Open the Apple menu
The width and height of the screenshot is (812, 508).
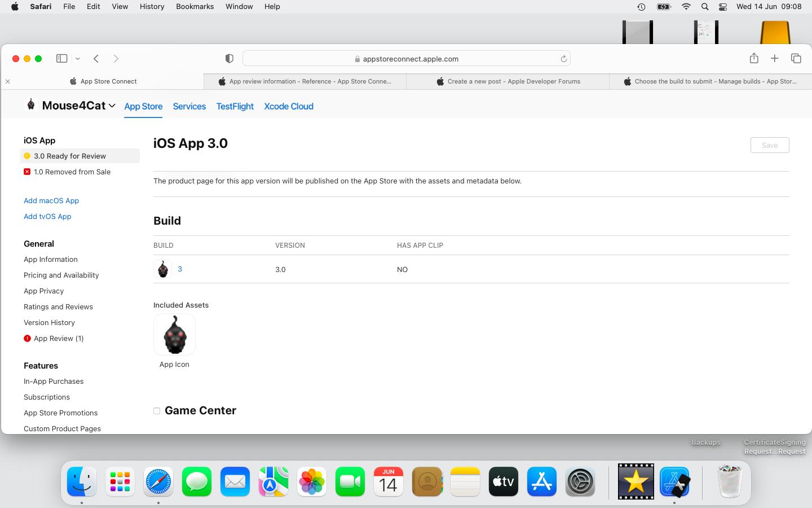(15, 7)
